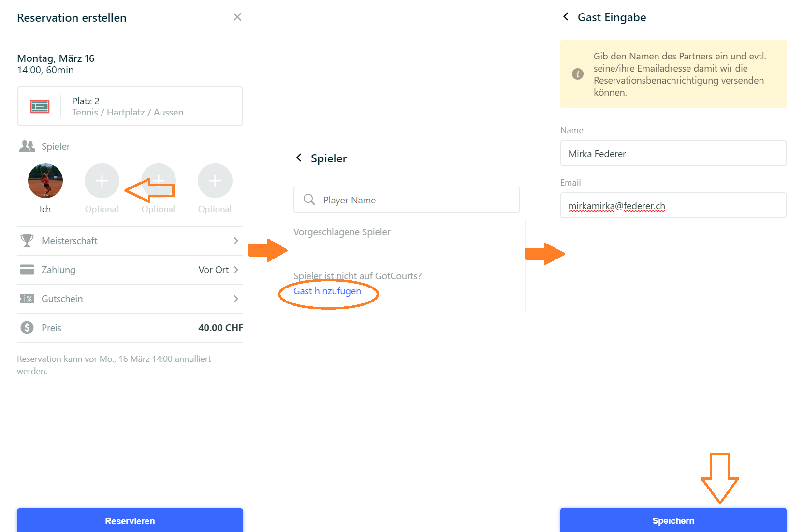Expand the Gutschein row chevron
789x532 pixels.
pos(235,299)
